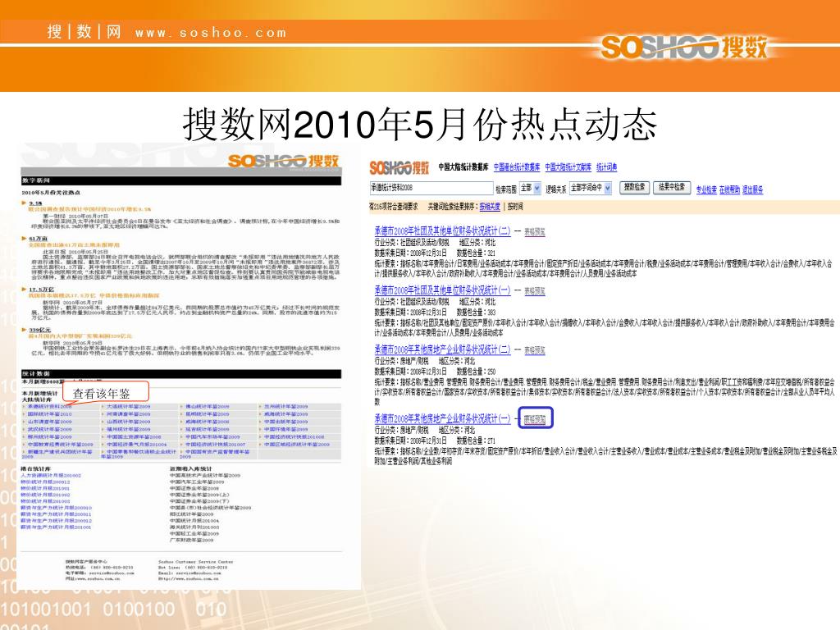Switch to 中国大陆统计文献库
The width and height of the screenshot is (840, 630).
coord(568,167)
